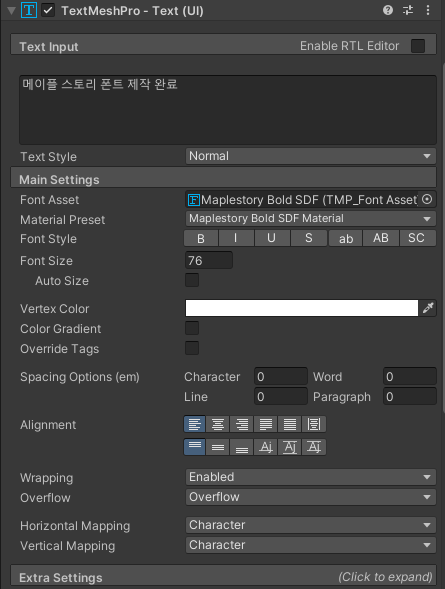This screenshot has height=589, width=445.
Task: Click the Font Asset label
Action: coord(50,200)
